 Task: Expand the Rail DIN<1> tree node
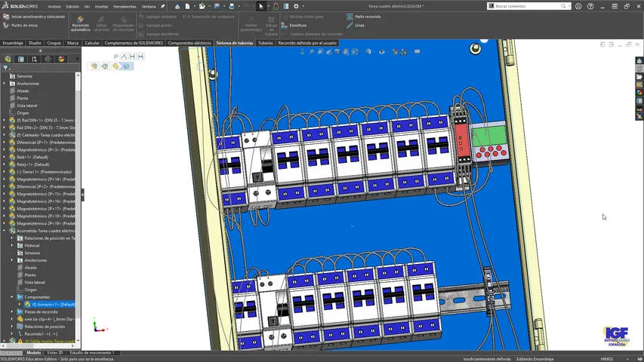tap(5, 120)
